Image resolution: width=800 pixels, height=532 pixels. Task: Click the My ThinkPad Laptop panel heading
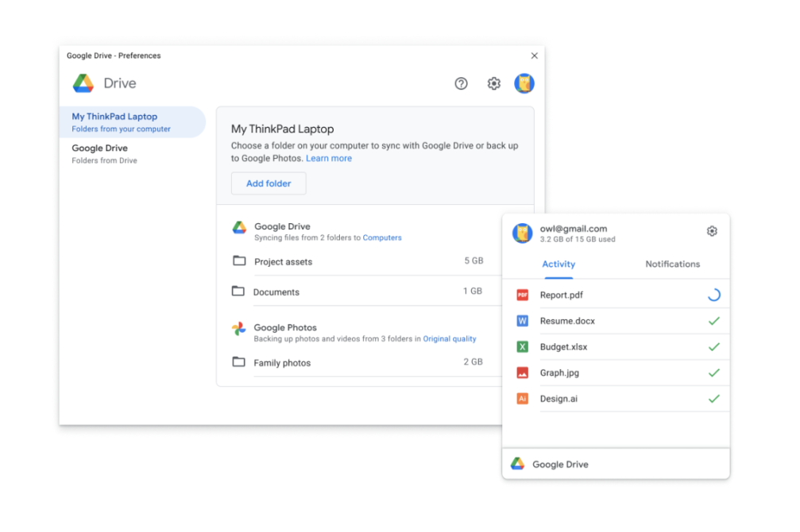tap(282, 129)
